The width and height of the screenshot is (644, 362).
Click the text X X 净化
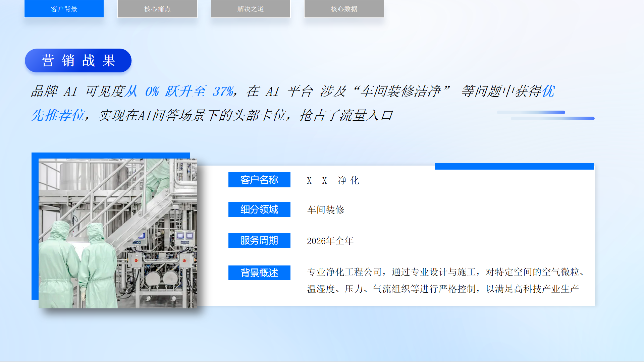[333, 181]
